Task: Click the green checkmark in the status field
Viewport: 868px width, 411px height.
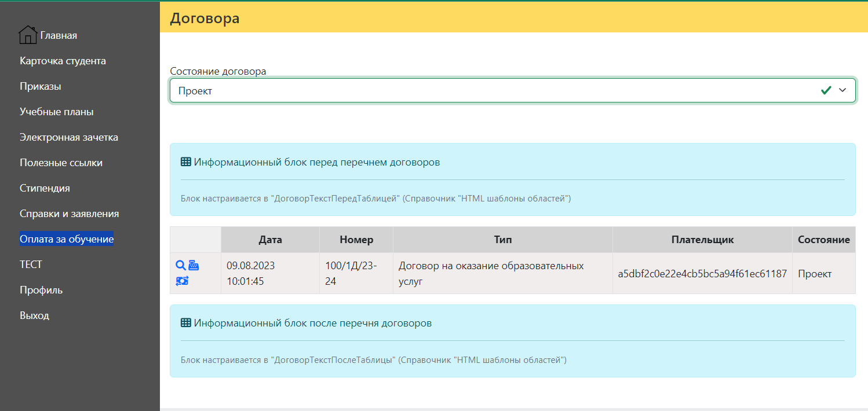Action: coord(826,90)
